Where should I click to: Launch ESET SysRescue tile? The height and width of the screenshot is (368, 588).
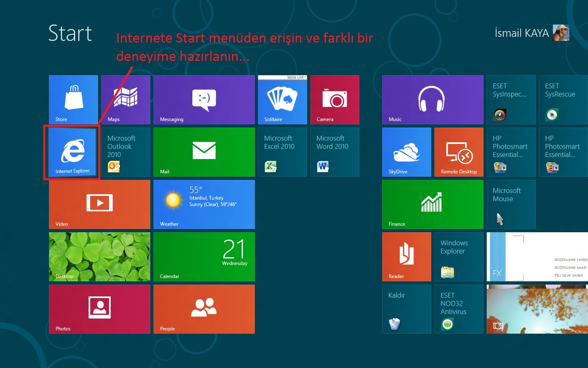(563, 100)
